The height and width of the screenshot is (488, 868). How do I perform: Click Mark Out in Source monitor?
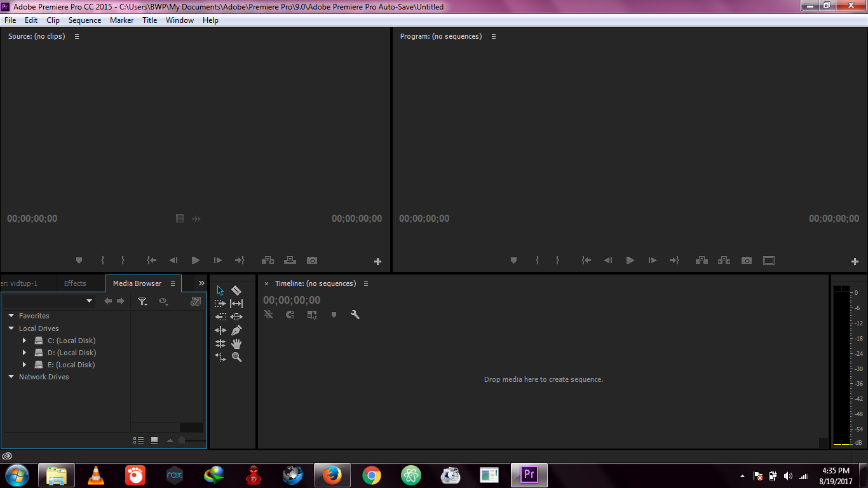point(123,261)
